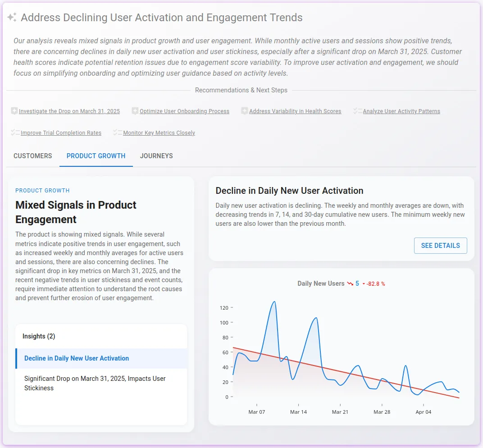Click the checklist icon beside Monitor Key Metrics Closely
Viewport: 483px width, 448px height.
pos(118,133)
